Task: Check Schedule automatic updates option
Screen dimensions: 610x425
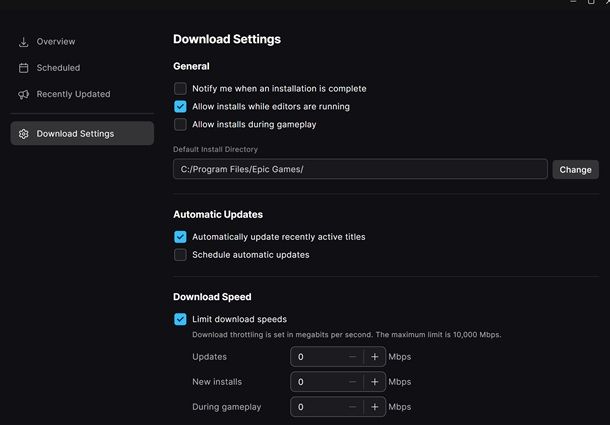Action: point(180,255)
